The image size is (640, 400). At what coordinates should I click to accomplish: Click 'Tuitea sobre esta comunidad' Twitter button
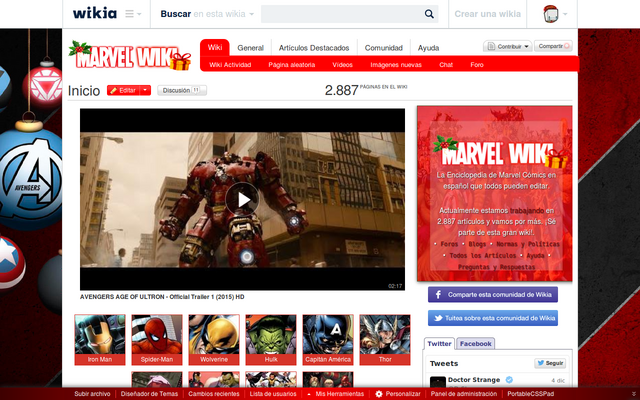click(493, 318)
